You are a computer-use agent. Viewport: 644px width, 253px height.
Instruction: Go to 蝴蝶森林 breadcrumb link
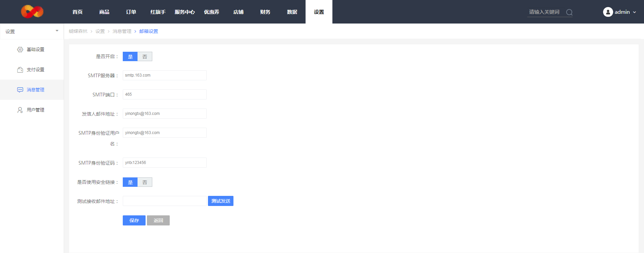(x=78, y=31)
